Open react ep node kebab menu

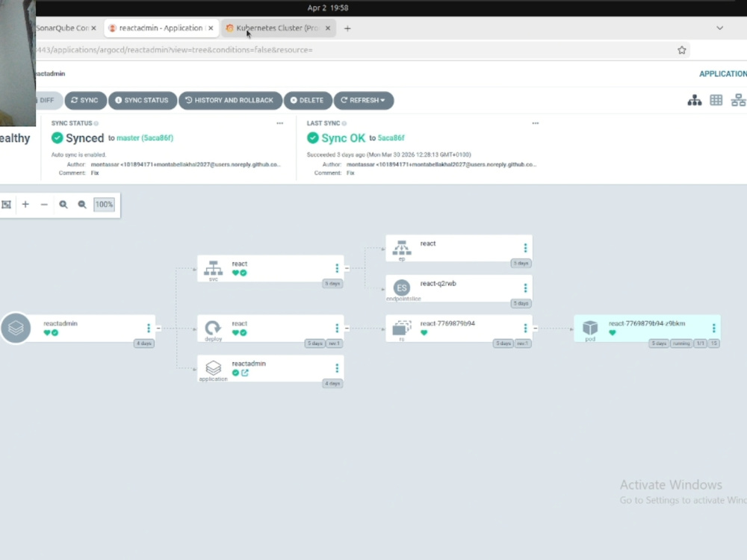click(x=525, y=248)
